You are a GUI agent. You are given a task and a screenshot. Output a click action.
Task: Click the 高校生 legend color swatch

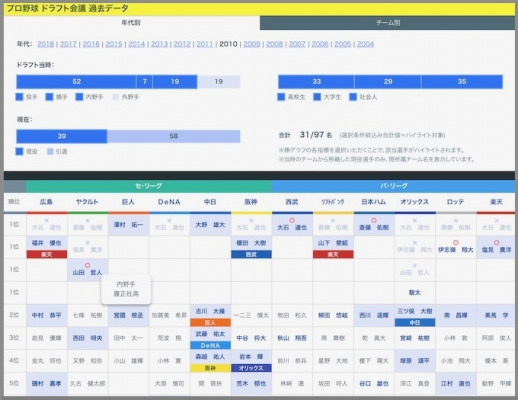pos(281,97)
